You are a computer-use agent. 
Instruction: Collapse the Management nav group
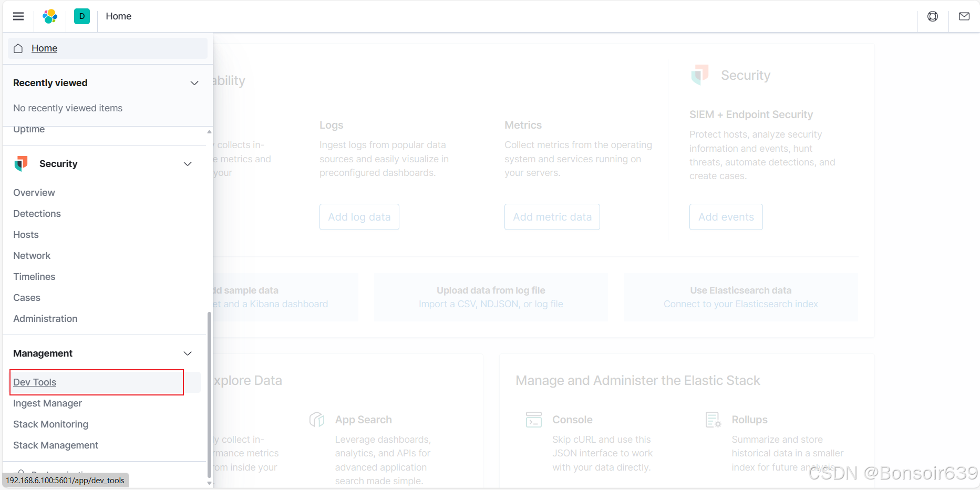pyautogui.click(x=188, y=353)
